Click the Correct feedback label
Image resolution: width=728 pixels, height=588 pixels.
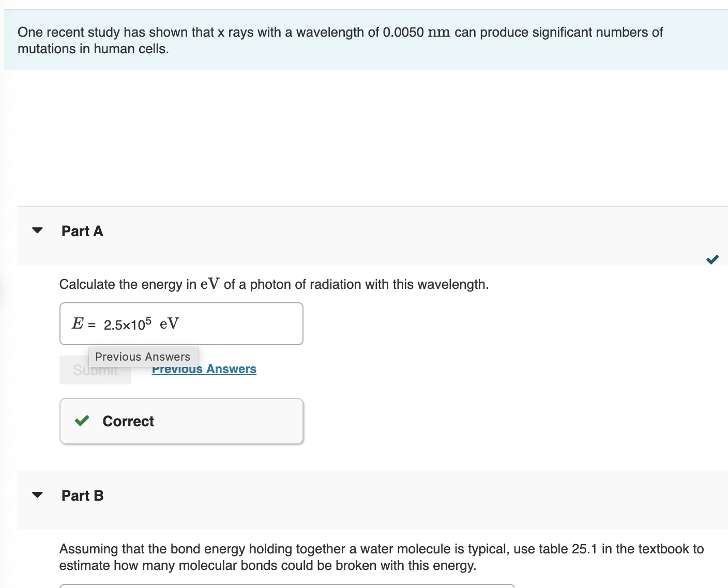pyautogui.click(x=128, y=421)
